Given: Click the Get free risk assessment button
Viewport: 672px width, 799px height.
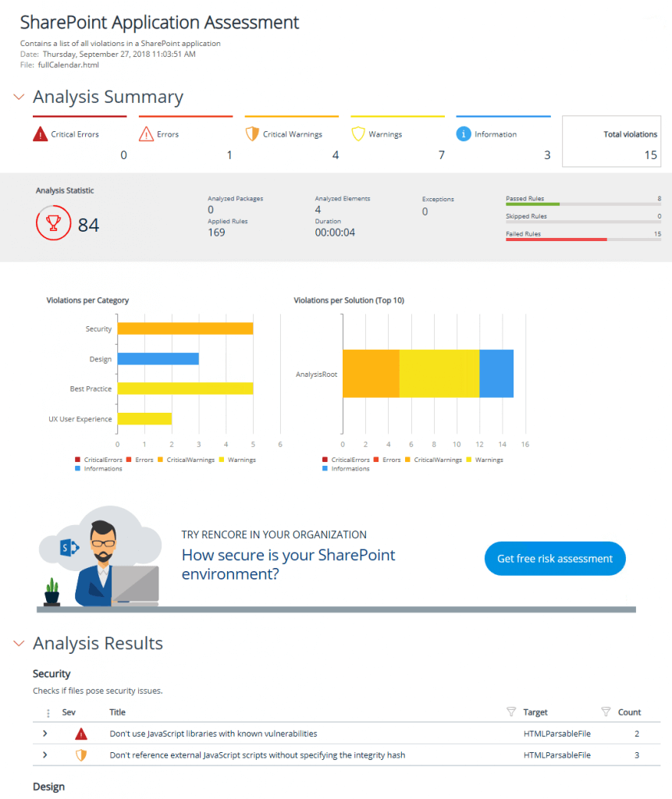Looking at the screenshot, I should pyautogui.click(x=555, y=558).
